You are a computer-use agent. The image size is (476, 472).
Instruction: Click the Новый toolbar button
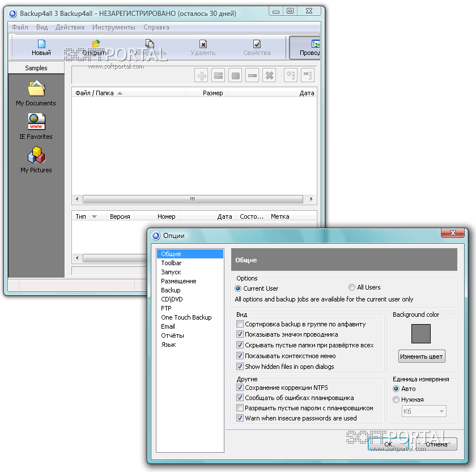(x=41, y=48)
